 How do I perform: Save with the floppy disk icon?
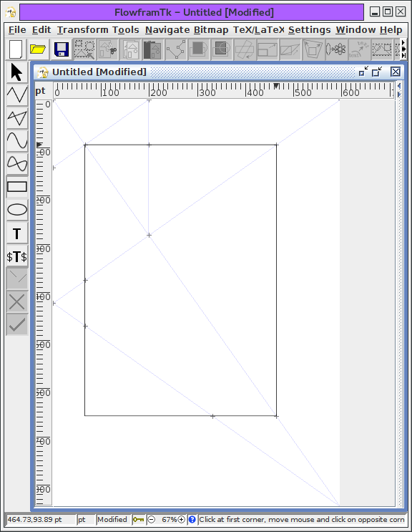(x=62, y=49)
